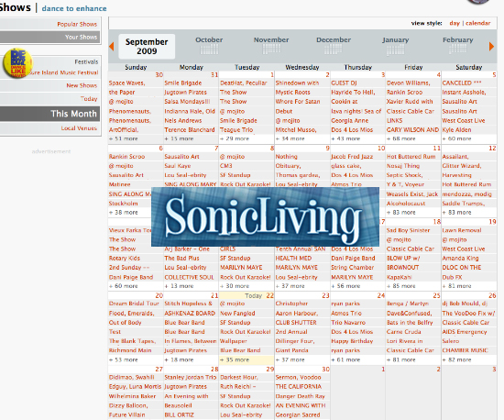Select the September 2009 month tab

click(x=147, y=46)
